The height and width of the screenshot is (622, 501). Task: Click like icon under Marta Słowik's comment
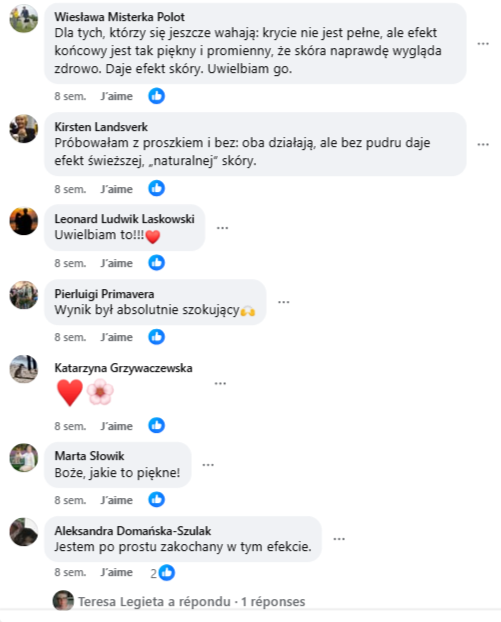(157, 499)
